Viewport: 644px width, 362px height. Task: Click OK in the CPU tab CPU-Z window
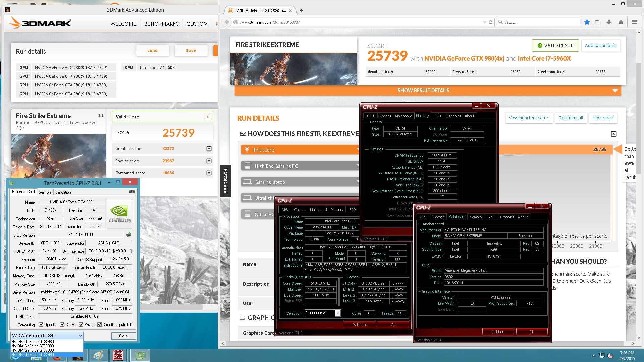[x=393, y=325]
